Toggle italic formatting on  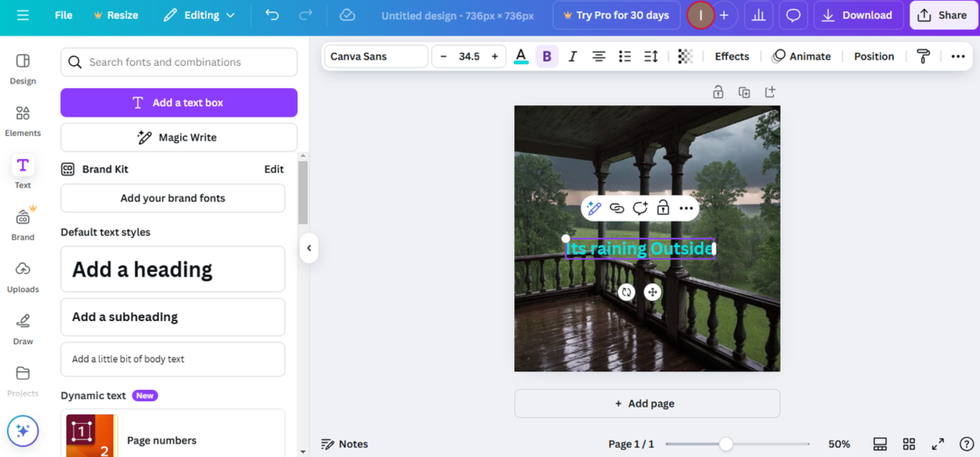coord(572,56)
